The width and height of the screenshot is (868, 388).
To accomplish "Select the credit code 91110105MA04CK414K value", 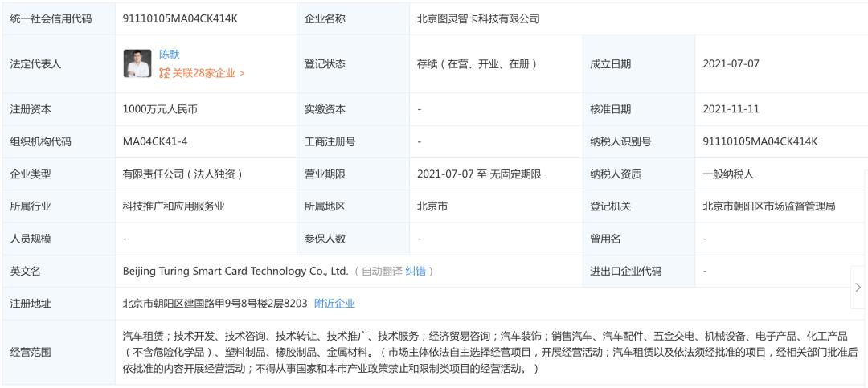I will [181, 18].
